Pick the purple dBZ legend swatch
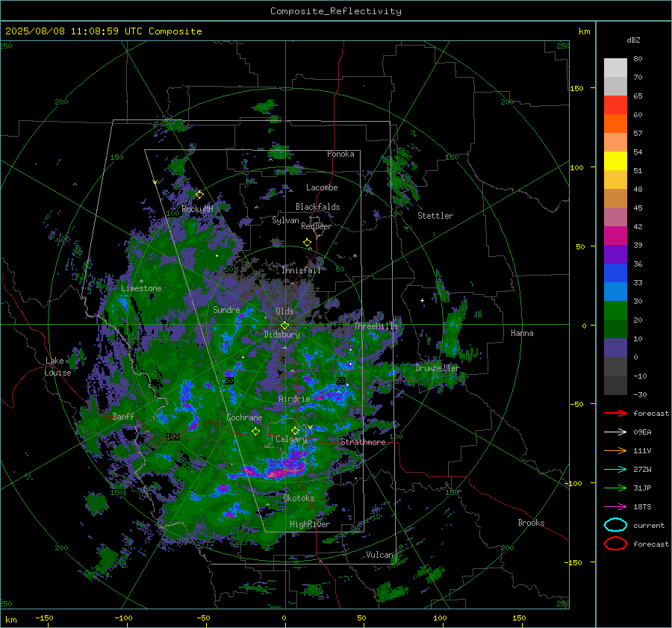The width and height of the screenshot is (672, 628). point(615,254)
